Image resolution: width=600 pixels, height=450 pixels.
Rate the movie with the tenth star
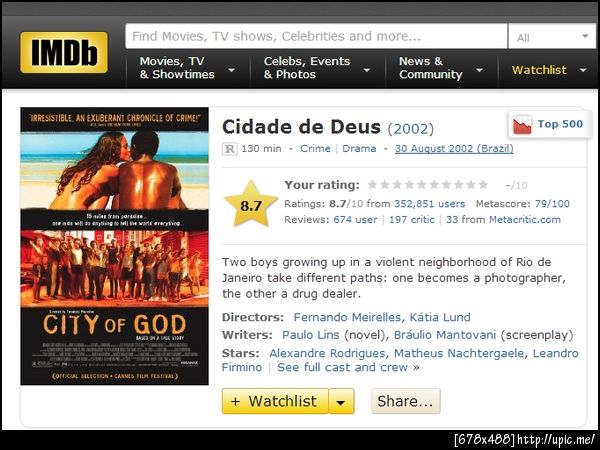(x=483, y=185)
